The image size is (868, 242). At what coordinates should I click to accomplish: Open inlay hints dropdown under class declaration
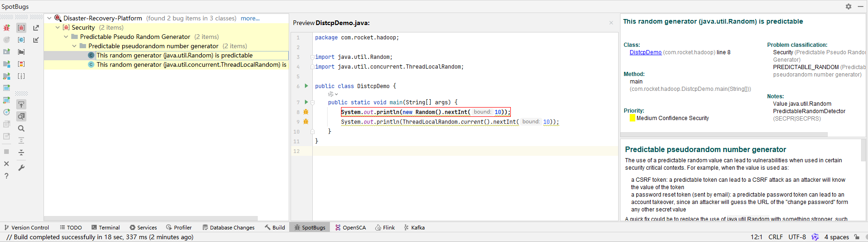[x=333, y=94]
